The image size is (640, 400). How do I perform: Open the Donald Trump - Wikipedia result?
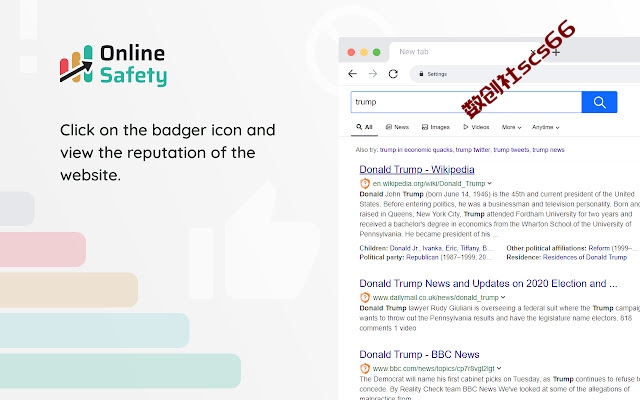(417, 169)
